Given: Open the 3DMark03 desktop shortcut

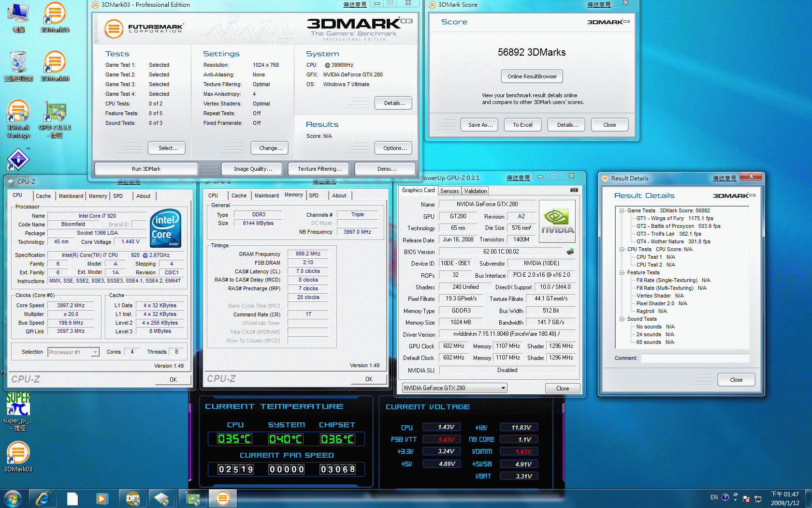Looking at the screenshot, I should (x=18, y=457).
